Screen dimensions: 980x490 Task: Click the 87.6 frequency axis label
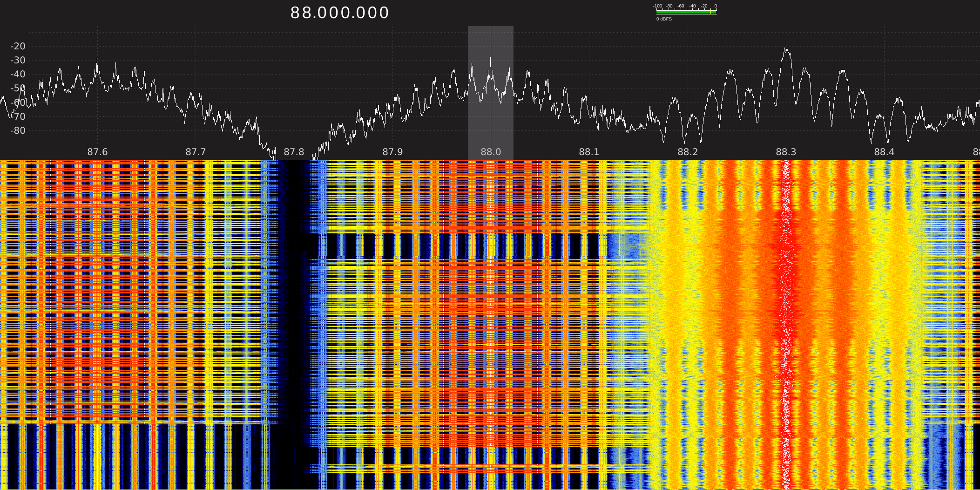97,152
